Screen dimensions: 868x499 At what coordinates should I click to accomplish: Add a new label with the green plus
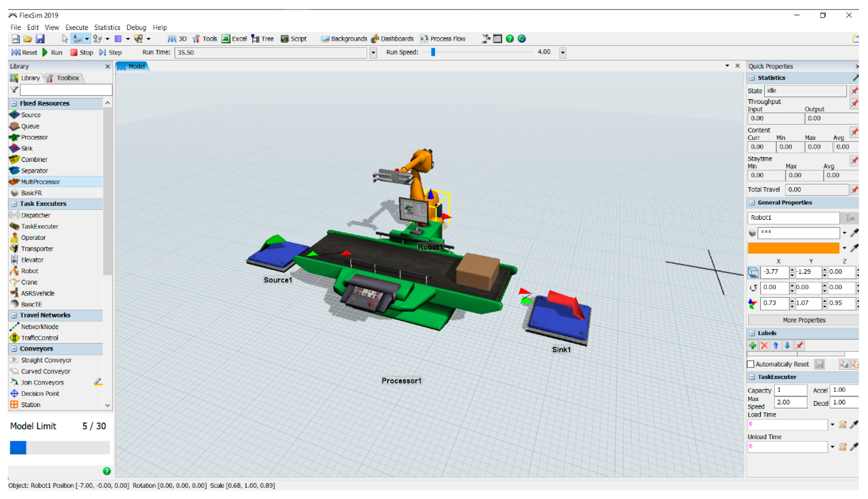click(x=753, y=345)
